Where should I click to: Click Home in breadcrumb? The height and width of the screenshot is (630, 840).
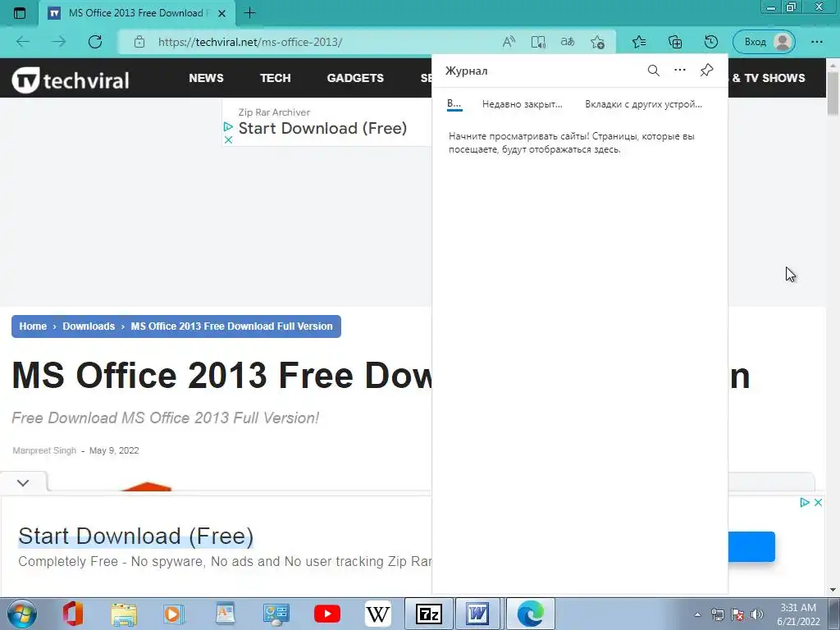pyautogui.click(x=33, y=326)
